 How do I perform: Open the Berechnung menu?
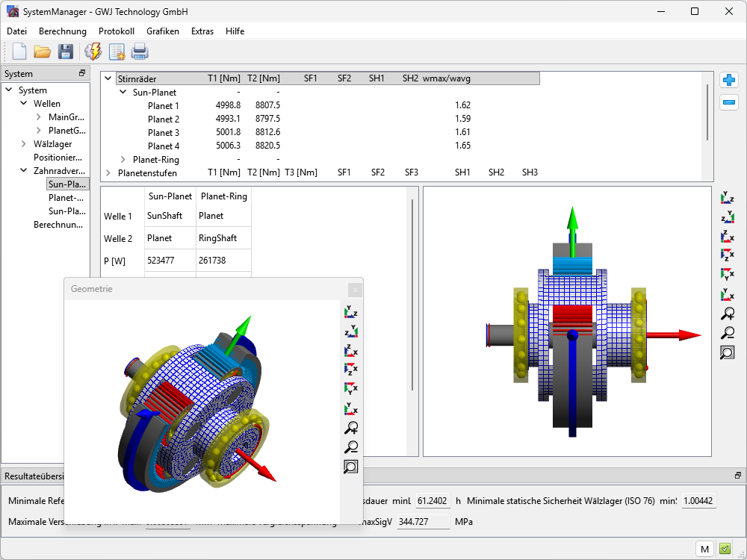tap(63, 31)
